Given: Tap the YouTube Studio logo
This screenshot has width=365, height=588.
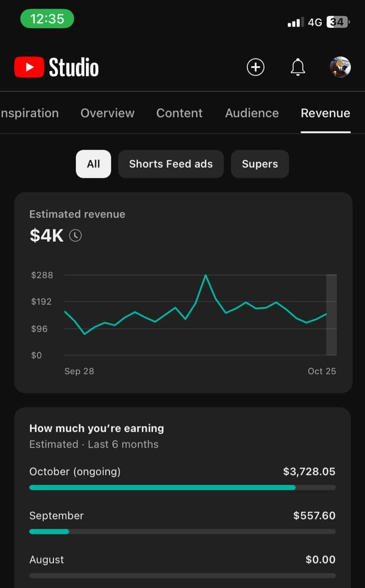Looking at the screenshot, I should tap(57, 68).
